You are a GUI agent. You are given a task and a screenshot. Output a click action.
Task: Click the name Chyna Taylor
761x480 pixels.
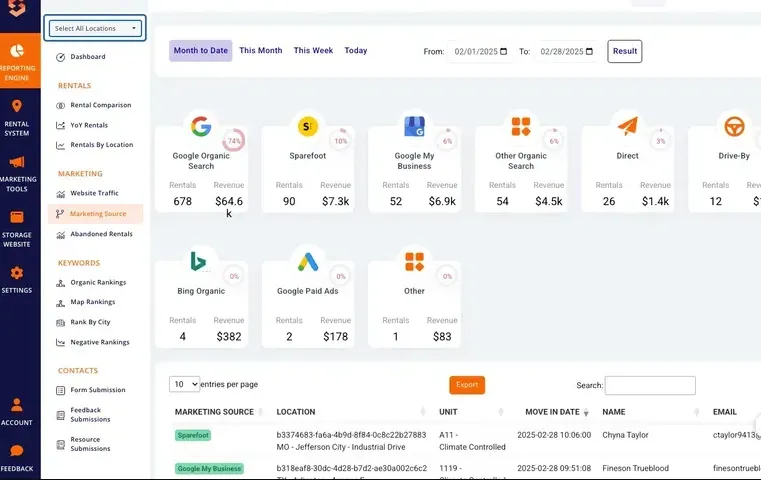pos(625,435)
